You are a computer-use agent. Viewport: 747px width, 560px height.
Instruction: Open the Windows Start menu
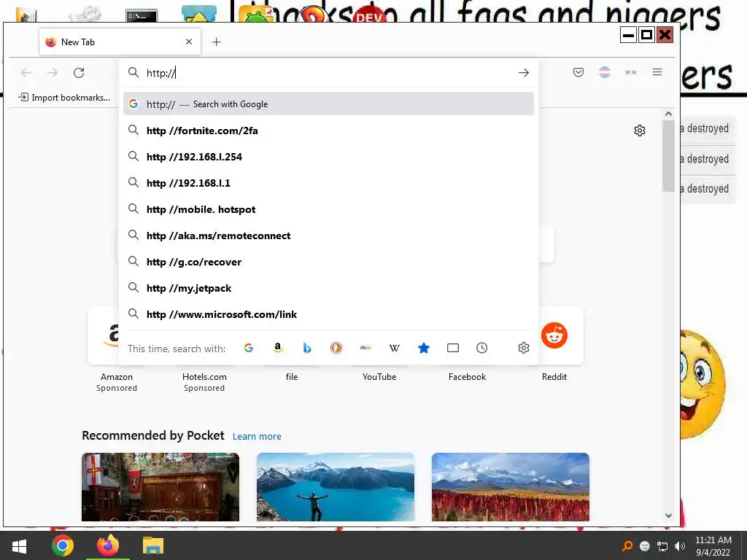(19, 545)
